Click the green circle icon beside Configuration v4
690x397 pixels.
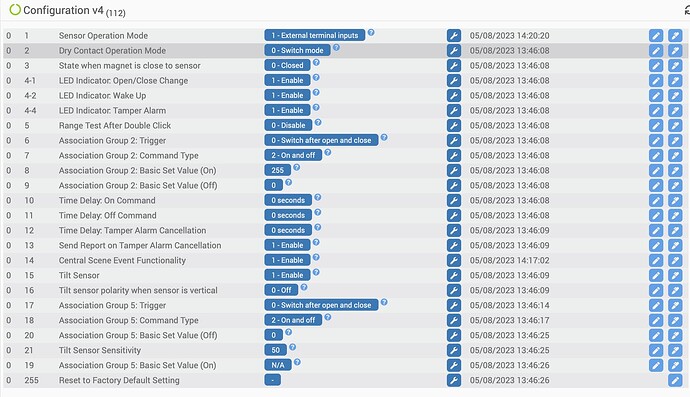[15, 10]
